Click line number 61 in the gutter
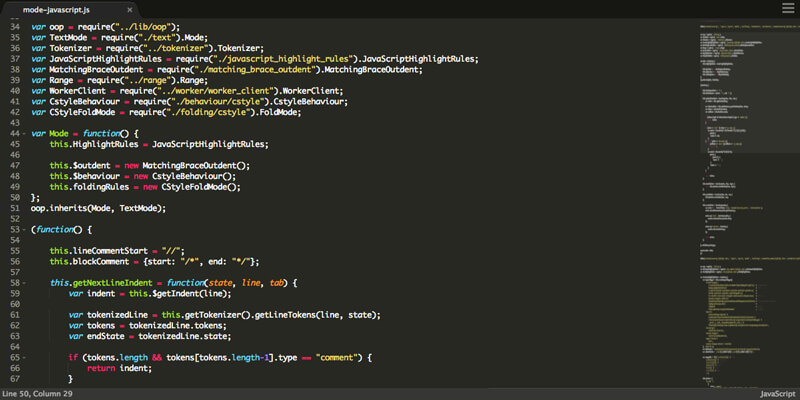The width and height of the screenshot is (800, 400). click(13, 315)
